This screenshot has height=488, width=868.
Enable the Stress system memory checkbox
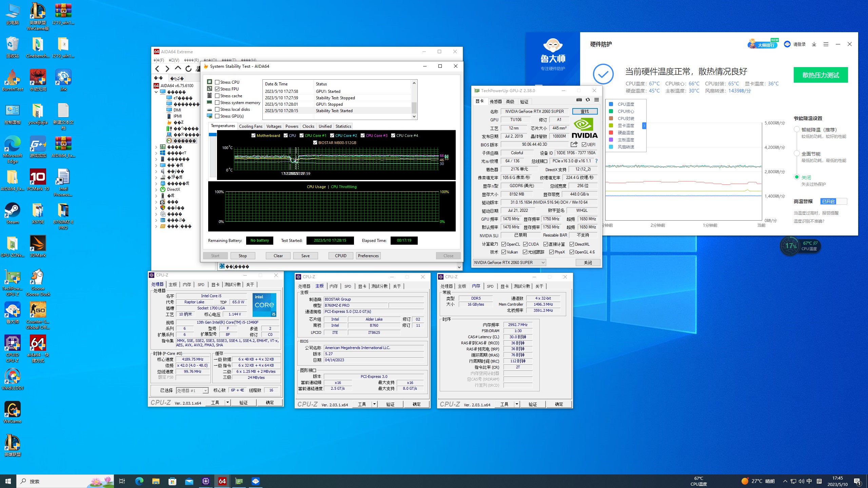tap(217, 102)
